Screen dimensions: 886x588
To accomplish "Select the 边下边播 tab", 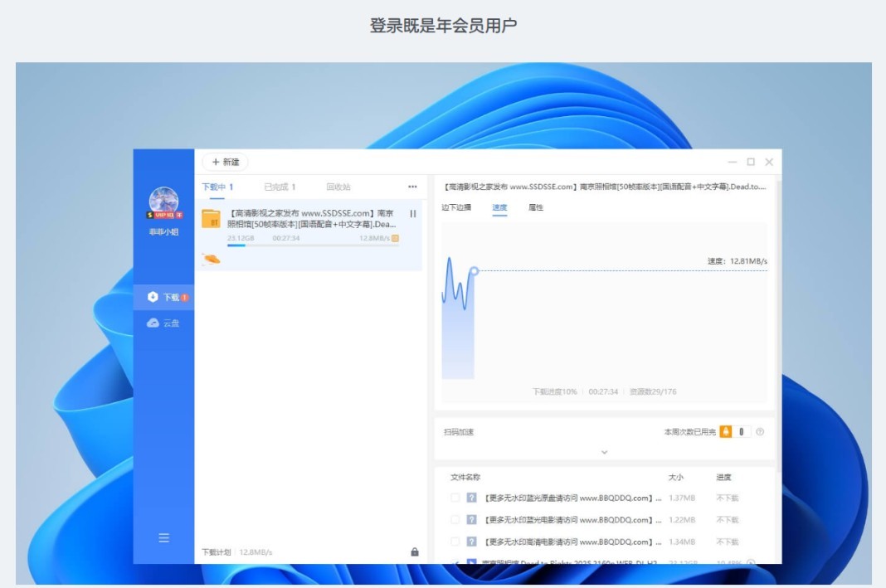I will point(456,207).
